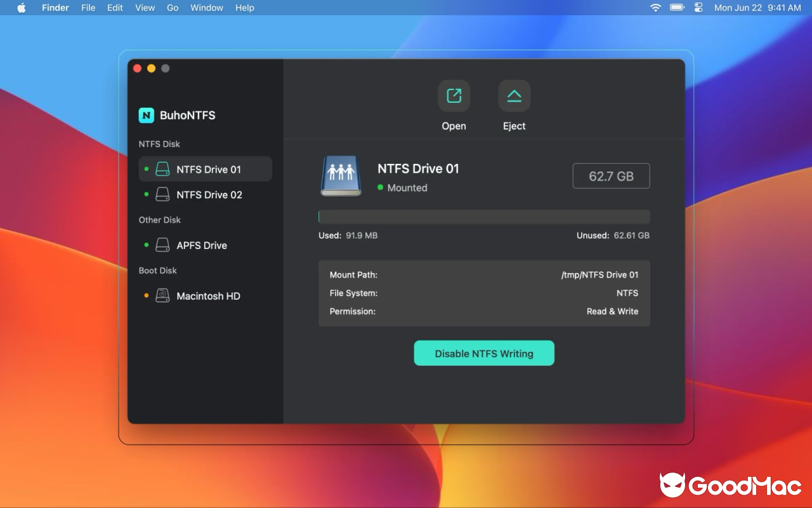Click the File System label
Viewport: 812px width, 508px height.
tap(353, 293)
